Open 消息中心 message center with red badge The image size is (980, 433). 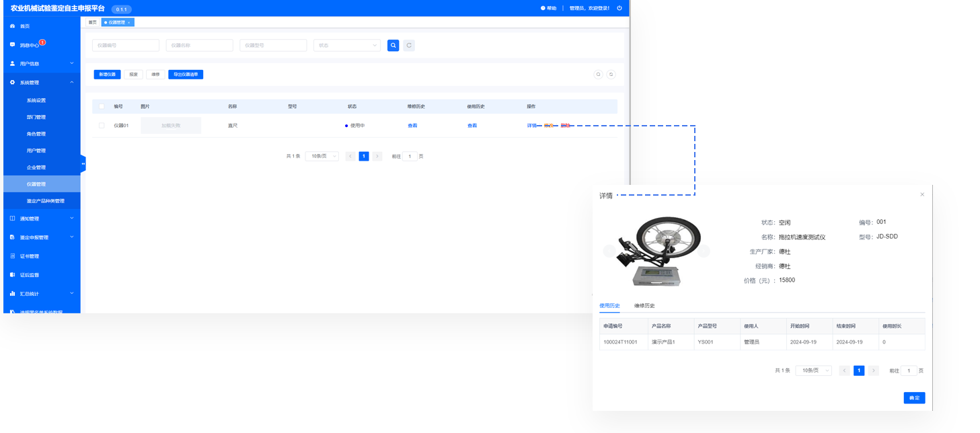pyautogui.click(x=40, y=45)
